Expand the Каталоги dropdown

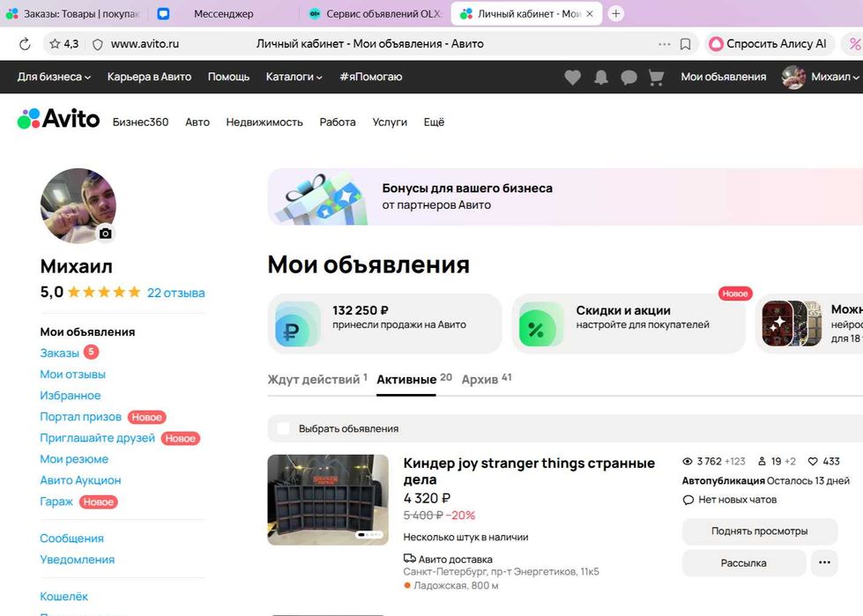point(294,77)
